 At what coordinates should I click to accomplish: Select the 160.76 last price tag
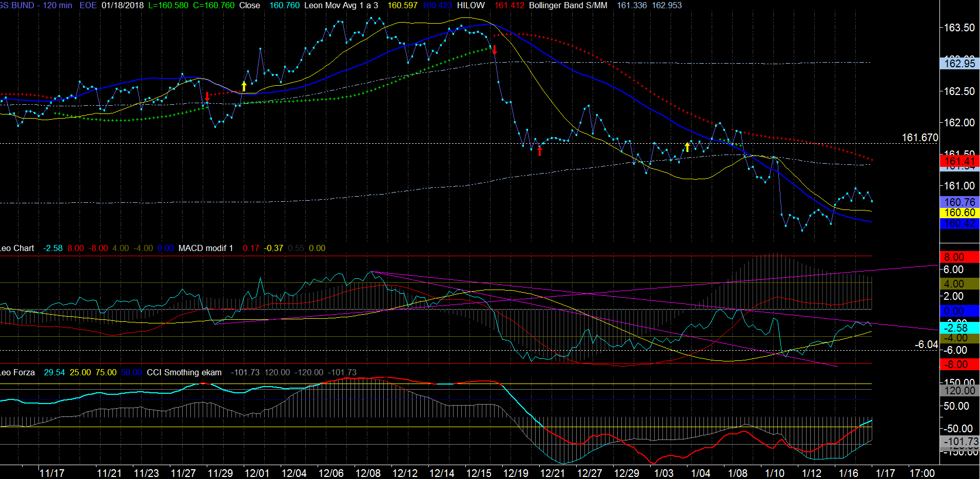click(x=959, y=202)
